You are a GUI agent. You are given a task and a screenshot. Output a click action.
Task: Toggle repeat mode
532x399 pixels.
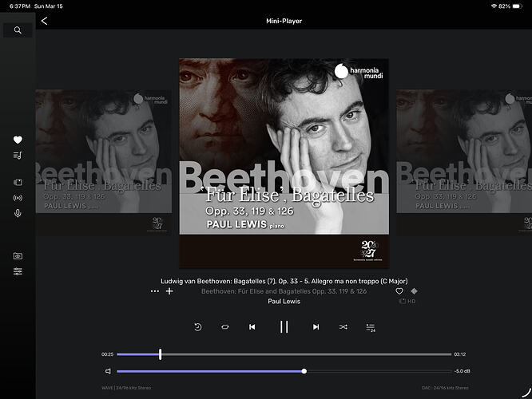coord(225,327)
